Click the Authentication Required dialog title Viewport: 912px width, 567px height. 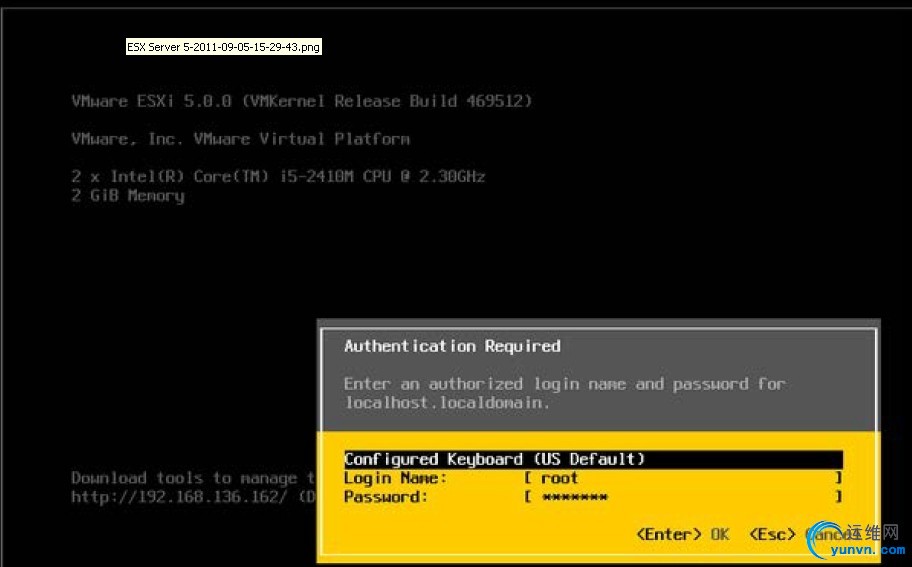(x=452, y=346)
